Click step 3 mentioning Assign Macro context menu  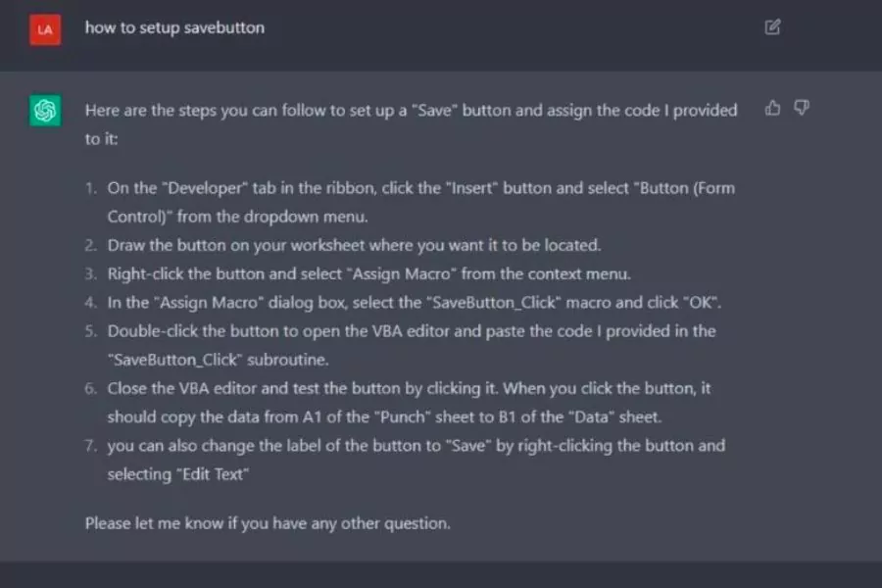tap(369, 274)
